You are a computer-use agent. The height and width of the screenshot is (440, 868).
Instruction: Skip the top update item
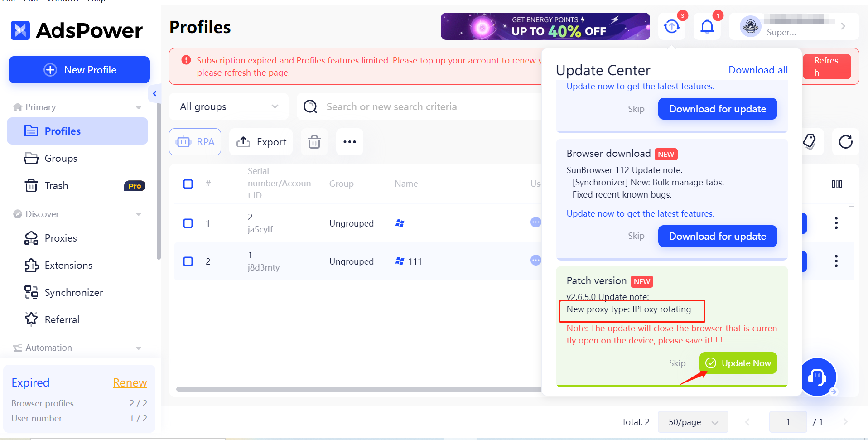coord(636,109)
